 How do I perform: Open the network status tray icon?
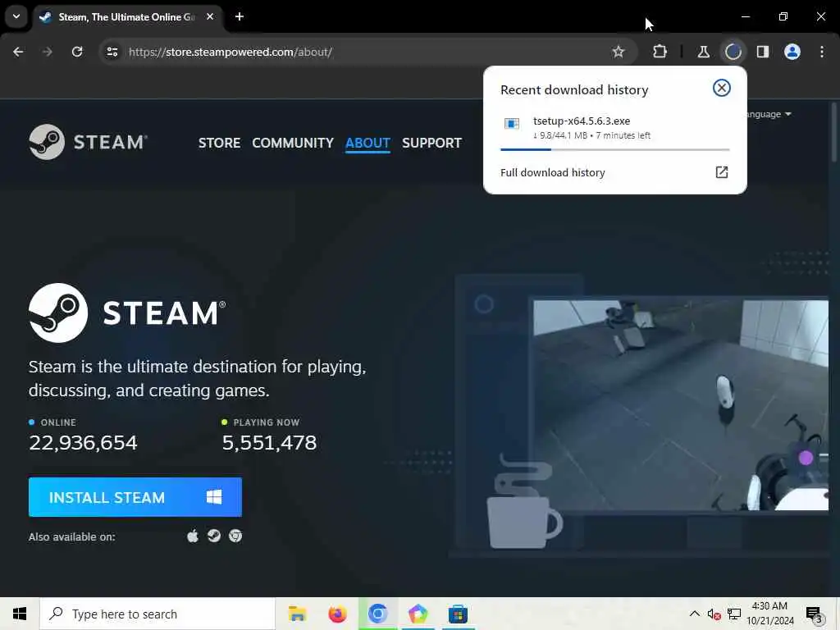[x=734, y=614]
